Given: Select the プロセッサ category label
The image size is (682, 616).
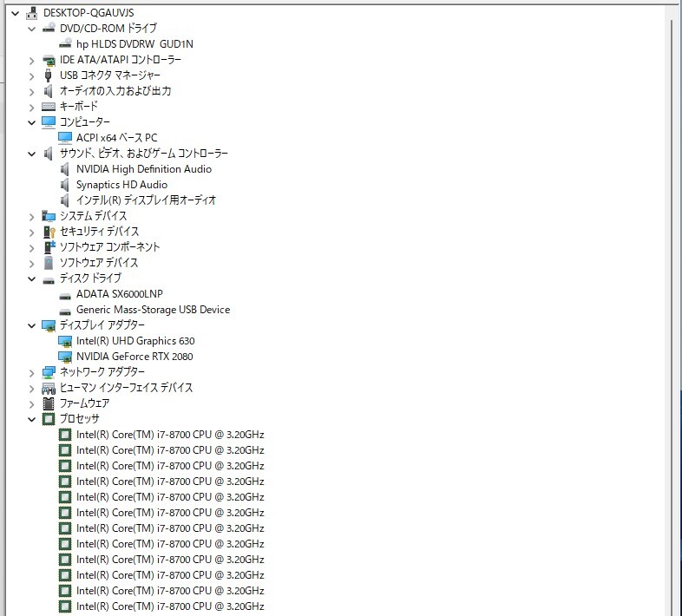Looking at the screenshot, I should 80,419.
